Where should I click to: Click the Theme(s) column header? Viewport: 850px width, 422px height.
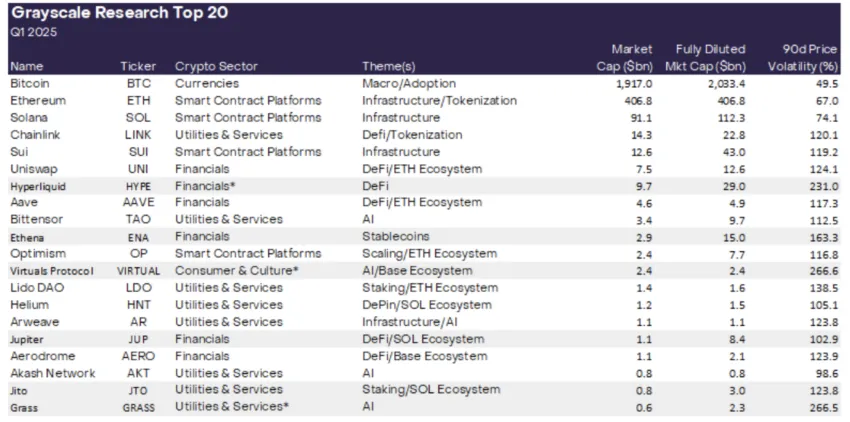click(389, 67)
